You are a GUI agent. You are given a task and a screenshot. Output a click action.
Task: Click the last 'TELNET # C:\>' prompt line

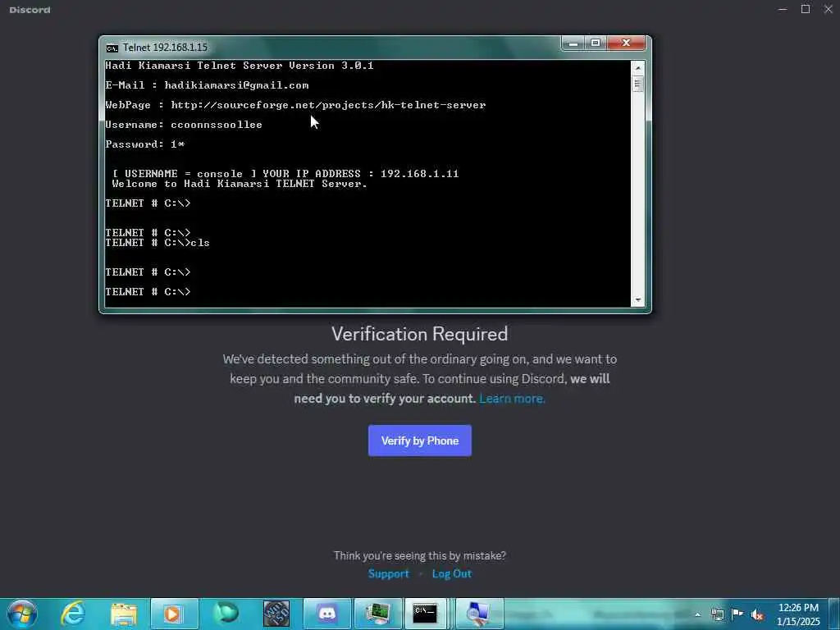[x=148, y=292]
